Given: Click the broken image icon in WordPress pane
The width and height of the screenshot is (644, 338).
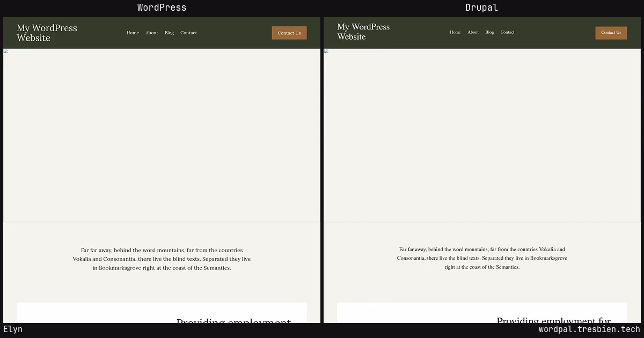Looking at the screenshot, I should point(6,51).
